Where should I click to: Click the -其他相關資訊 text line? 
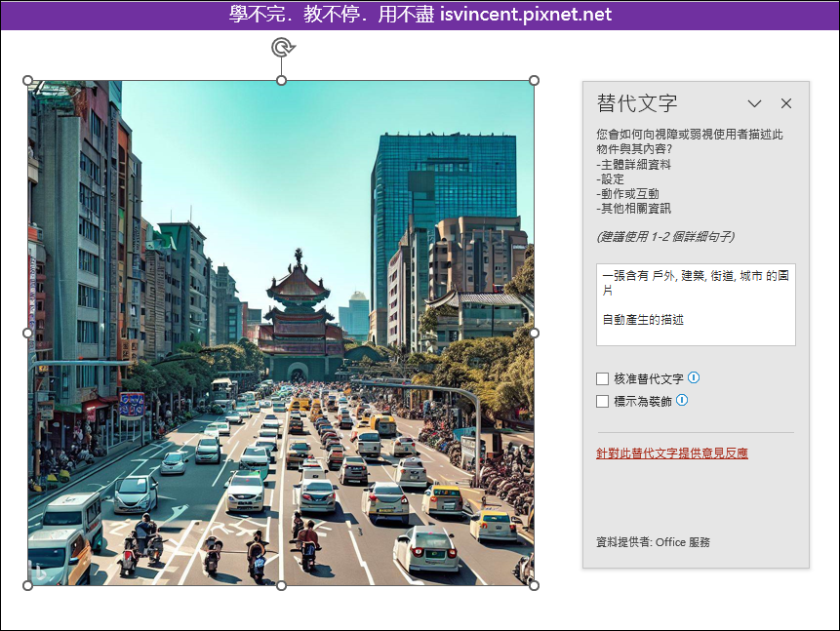[x=634, y=209]
